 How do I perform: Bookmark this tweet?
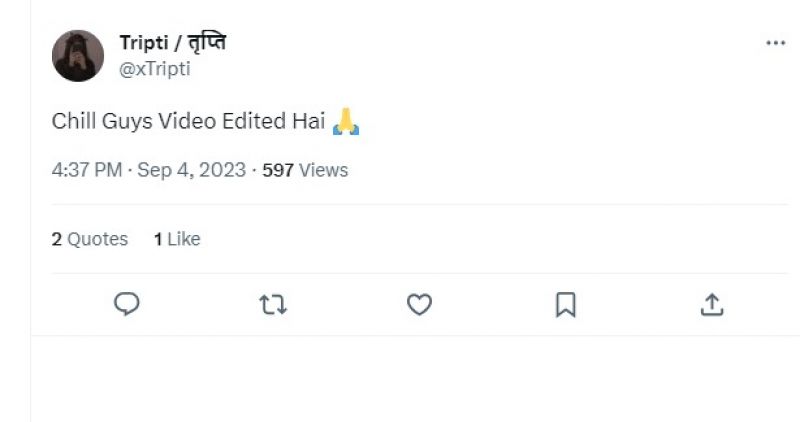click(x=565, y=304)
